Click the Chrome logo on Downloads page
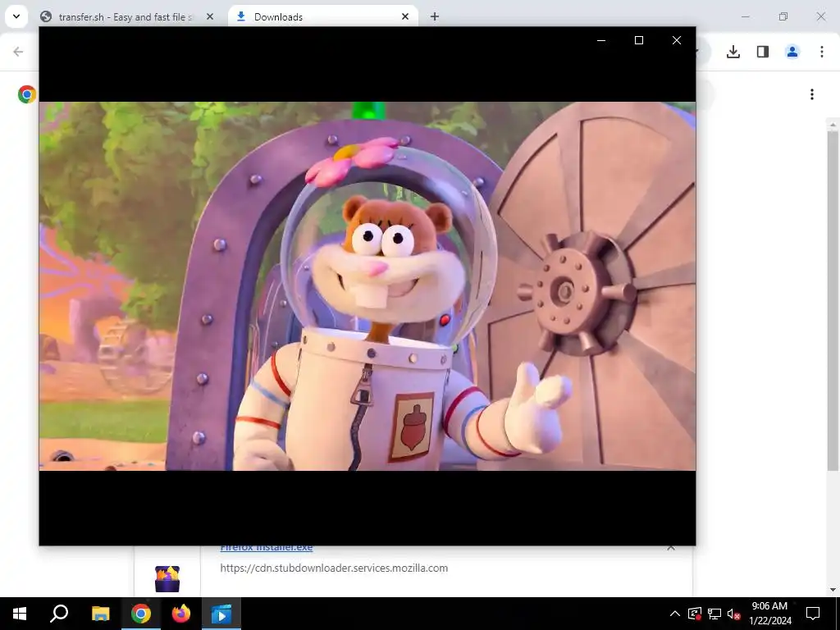Image resolution: width=840 pixels, height=630 pixels. (27, 94)
